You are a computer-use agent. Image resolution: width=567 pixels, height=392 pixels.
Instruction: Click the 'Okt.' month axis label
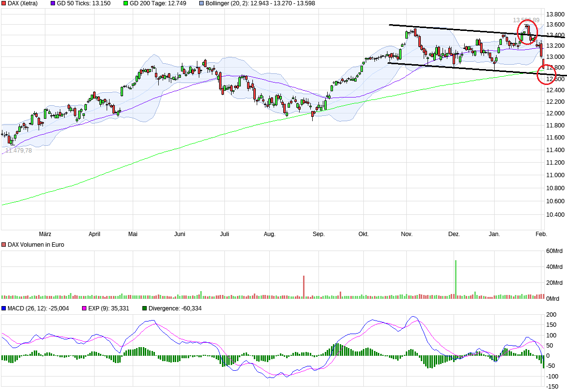(x=363, y=234)
